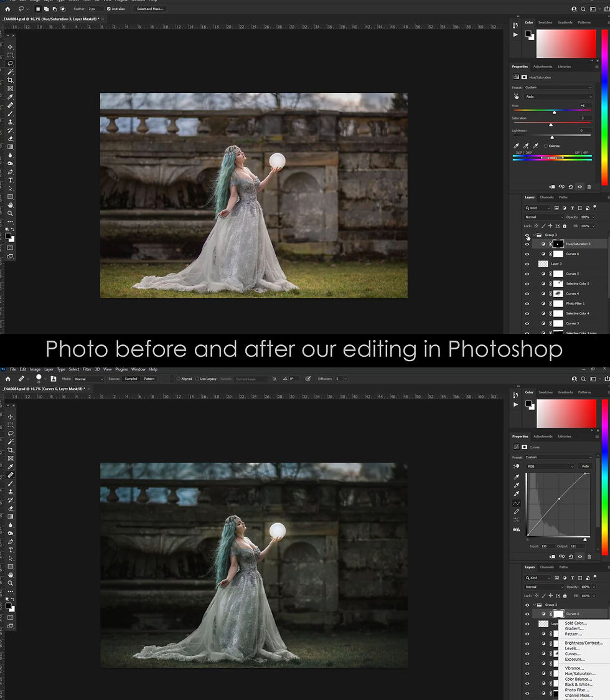Collapse the Group 3 arrow in lower Layers panel
Screen dimensions: 610x700
534,605
